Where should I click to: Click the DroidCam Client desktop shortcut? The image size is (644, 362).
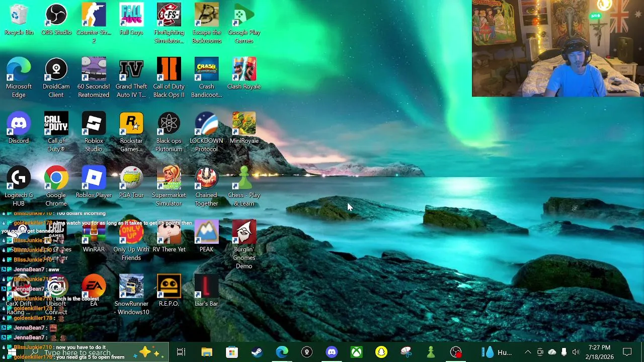[56, 78]
